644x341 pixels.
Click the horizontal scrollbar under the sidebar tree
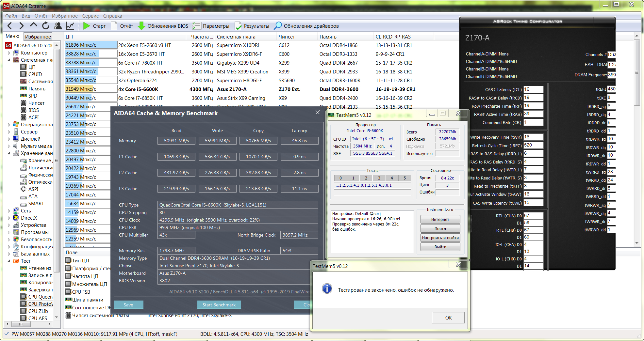[29, 324]
